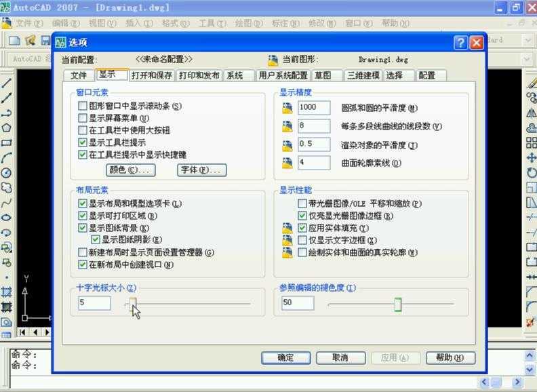Click the command window scroll up arrow
537x392 pixels.
530,355
